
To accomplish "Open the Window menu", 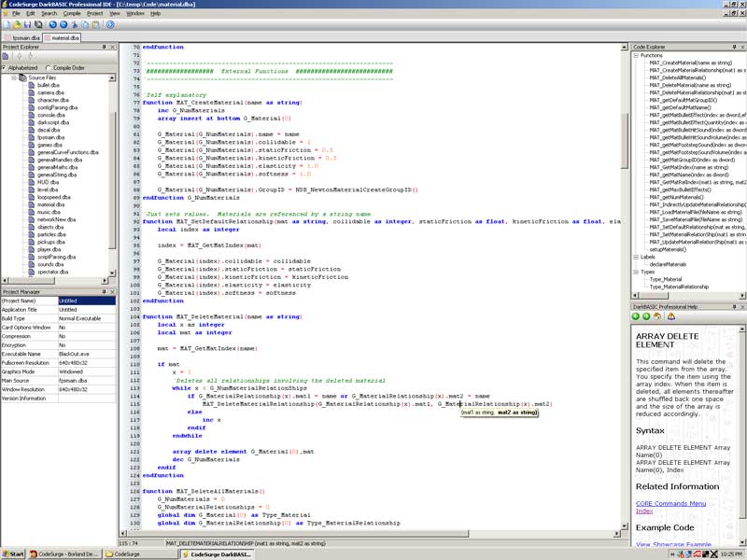I will coord(135,13).
